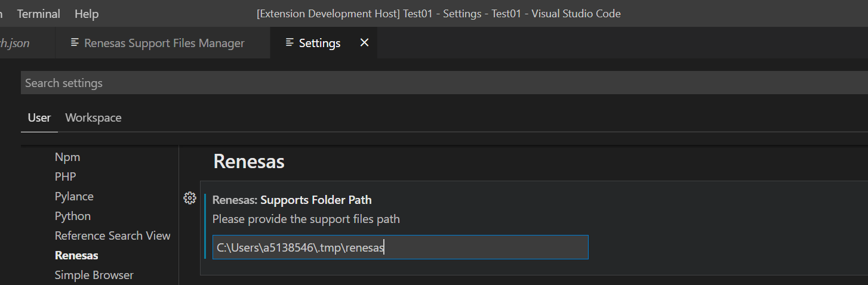Select Renesas in settings tree
This screenshot has height=285, width=868.
[76, 255]
